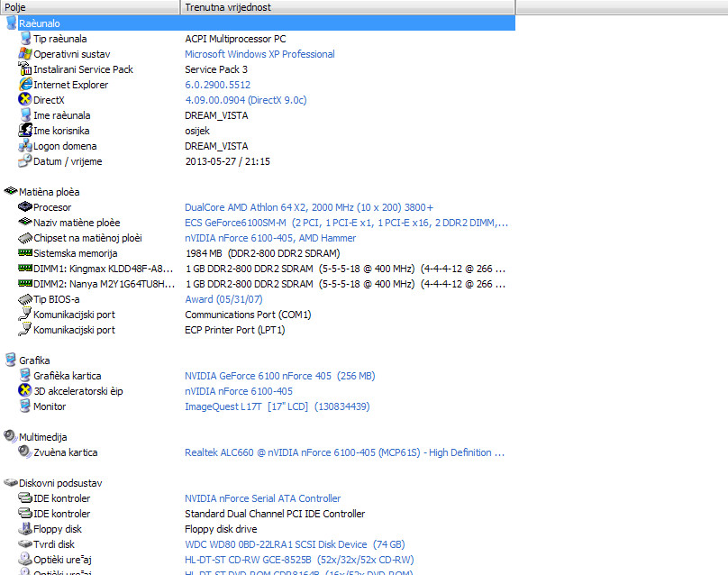The height and width of the screenshot is (575, 728).
Task: Click the icon beside Naziv matiène ploèe
Action: tap(25, 222)
